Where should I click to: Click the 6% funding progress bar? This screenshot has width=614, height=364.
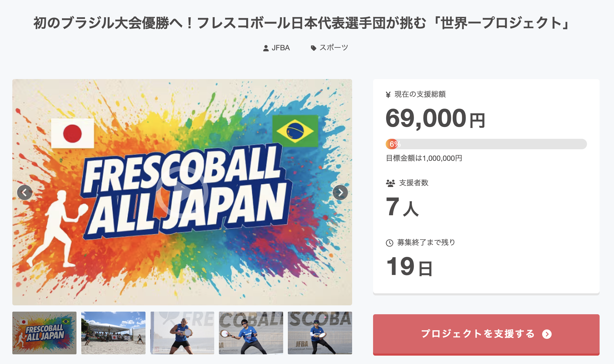[486, 144]
